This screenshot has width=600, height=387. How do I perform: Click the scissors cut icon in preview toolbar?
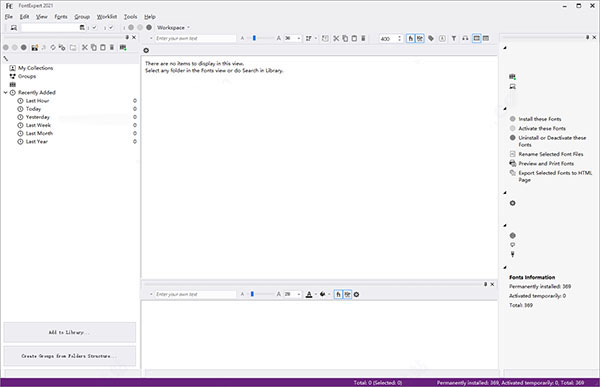(336, 38)
